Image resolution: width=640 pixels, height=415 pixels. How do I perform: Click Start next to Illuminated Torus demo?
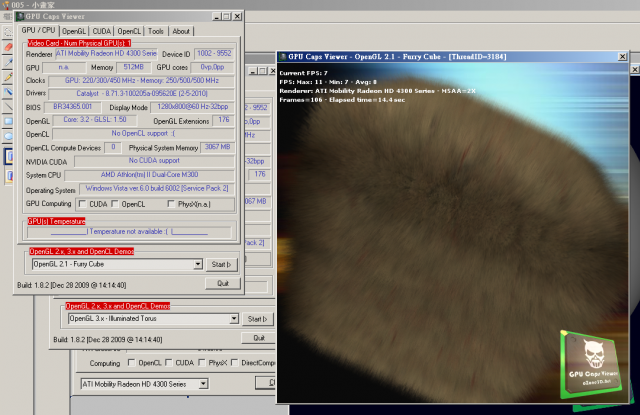click(x=257, y=319)
